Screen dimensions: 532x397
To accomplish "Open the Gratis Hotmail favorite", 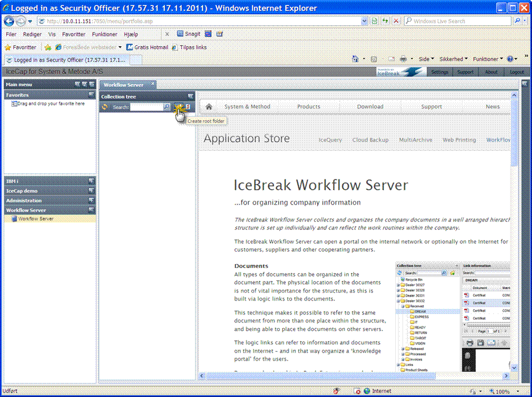I will [x=147, y=47].
